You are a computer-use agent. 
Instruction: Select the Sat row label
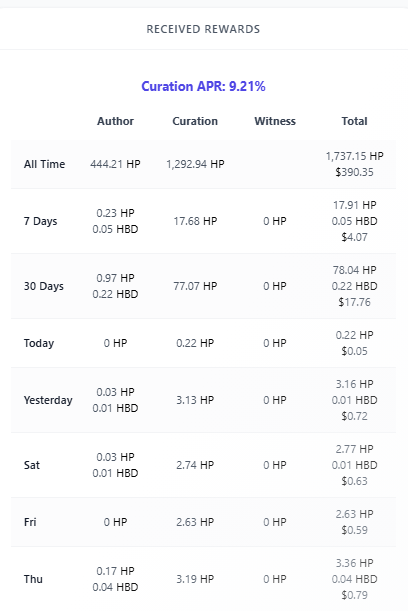pyautogui.click(x=32, y=465)
